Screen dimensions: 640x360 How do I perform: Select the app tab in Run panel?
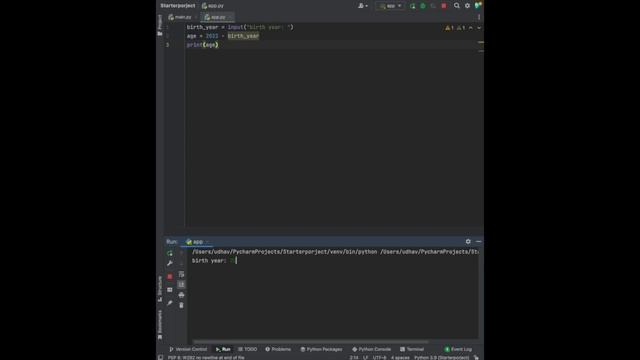197,242
